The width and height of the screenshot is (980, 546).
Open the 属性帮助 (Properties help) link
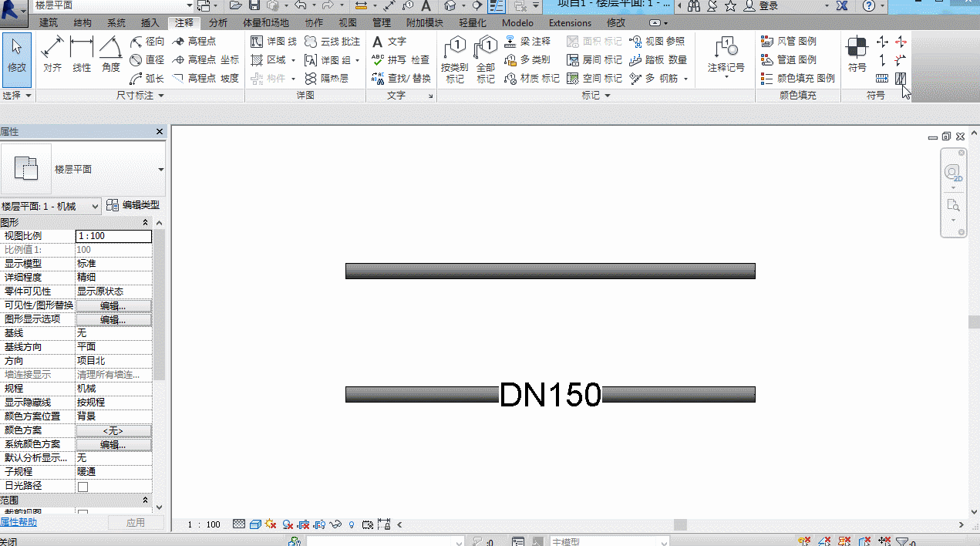coord(19,523)
